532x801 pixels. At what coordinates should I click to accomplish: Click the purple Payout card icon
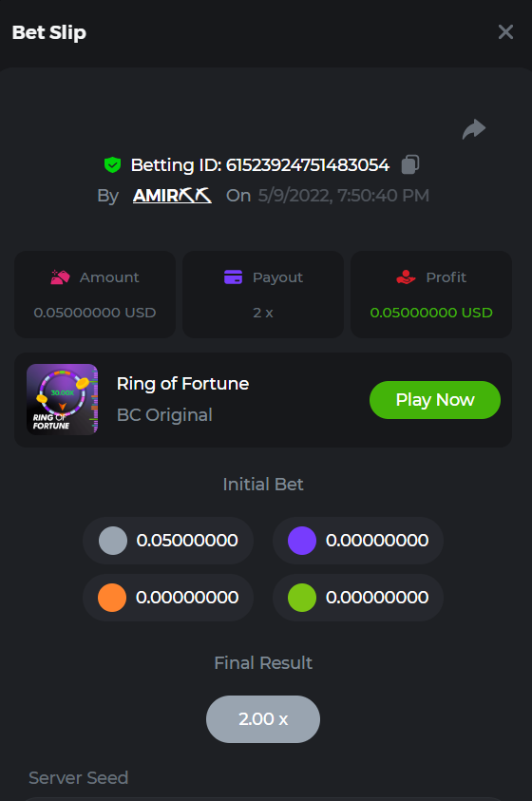coord(234,277)
